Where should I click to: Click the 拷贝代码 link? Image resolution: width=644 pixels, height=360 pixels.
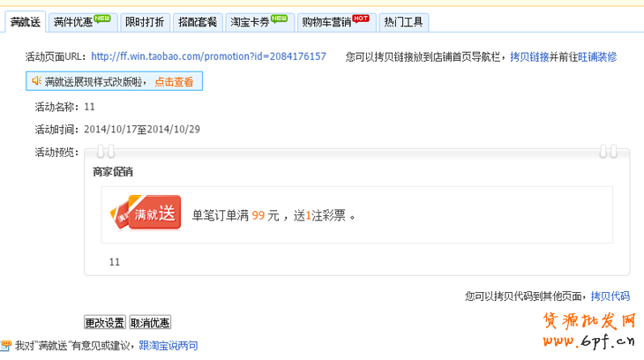click(x=610, y=296)
